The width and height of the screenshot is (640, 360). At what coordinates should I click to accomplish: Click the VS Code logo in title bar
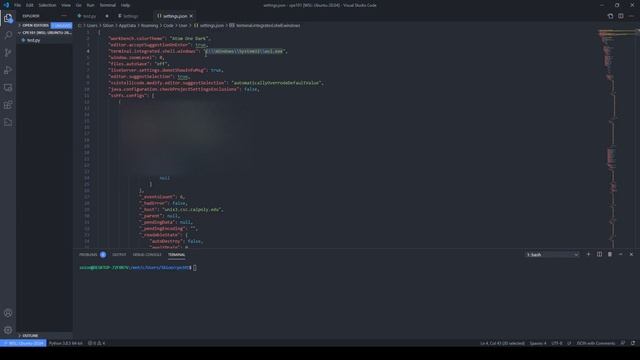point(6,5)
